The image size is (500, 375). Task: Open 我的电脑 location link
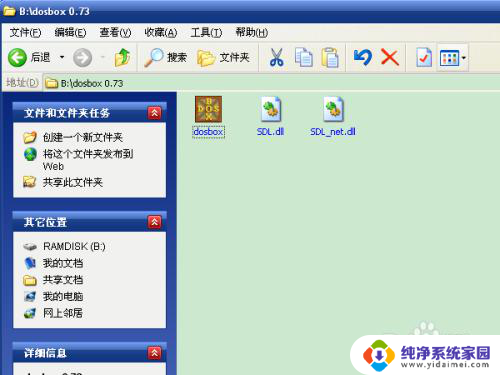[x=63, y=296]
